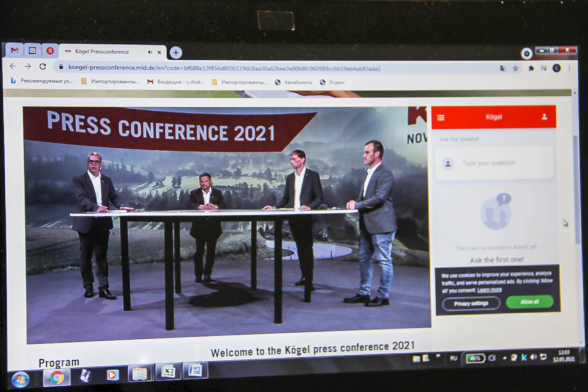
Task: Open Chrome three-dot menu
Action: 569,68
